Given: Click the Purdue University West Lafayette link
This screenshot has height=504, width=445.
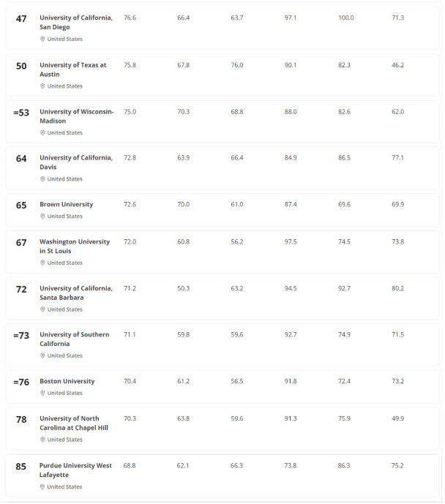Looking at the screenshot, I should tap(75, 470).
